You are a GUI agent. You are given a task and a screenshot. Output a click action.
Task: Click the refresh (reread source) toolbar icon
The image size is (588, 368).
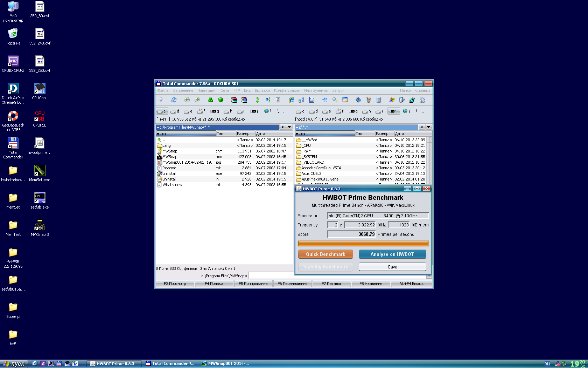[x=174, y=100]
